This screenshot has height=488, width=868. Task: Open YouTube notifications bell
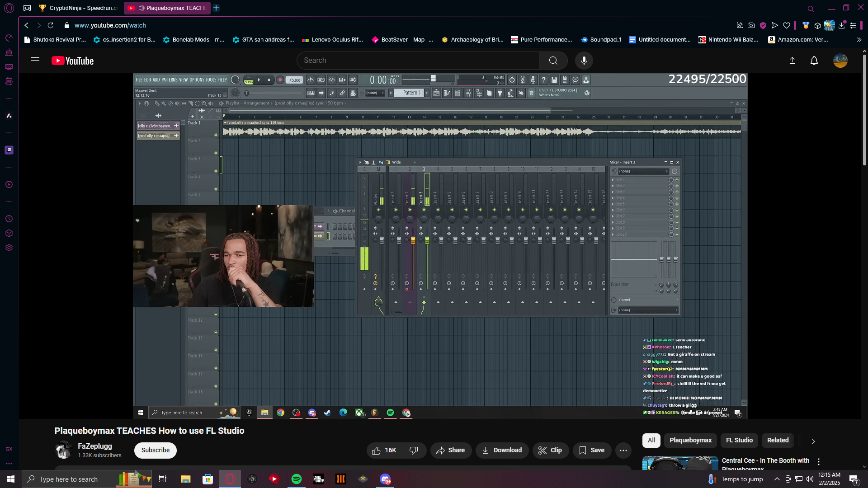click(x=814, y=61)
